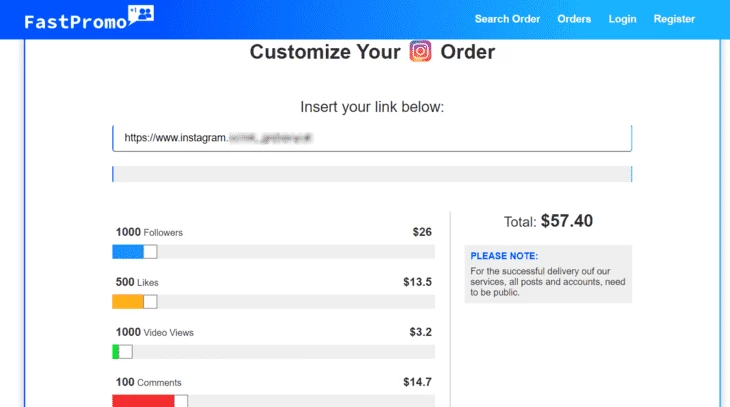The image size is (730, 407).
Task: Click the Total price $57.40 text
Action: 548,221
